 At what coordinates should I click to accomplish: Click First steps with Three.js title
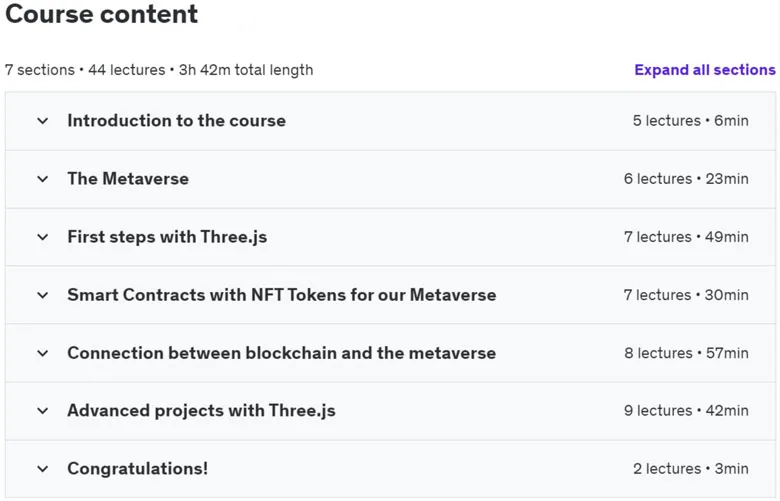167,237
